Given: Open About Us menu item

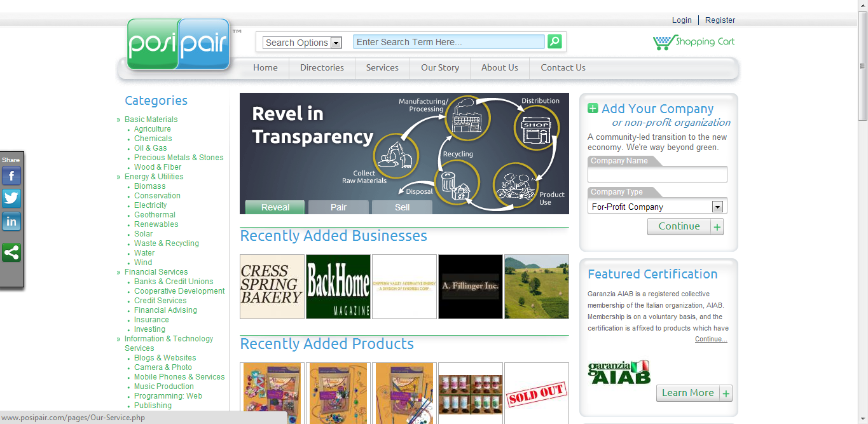Looking at the screenshot, I should (x=500, y=67).
